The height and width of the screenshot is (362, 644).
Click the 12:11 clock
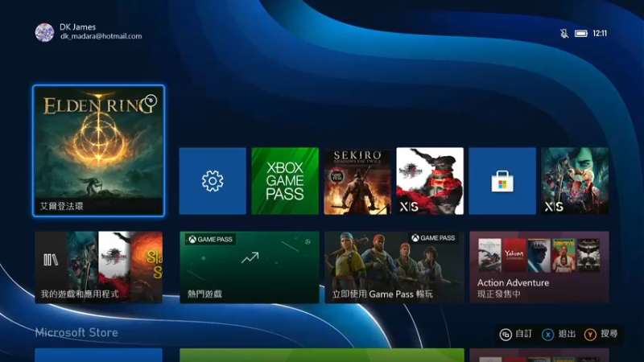600,33
